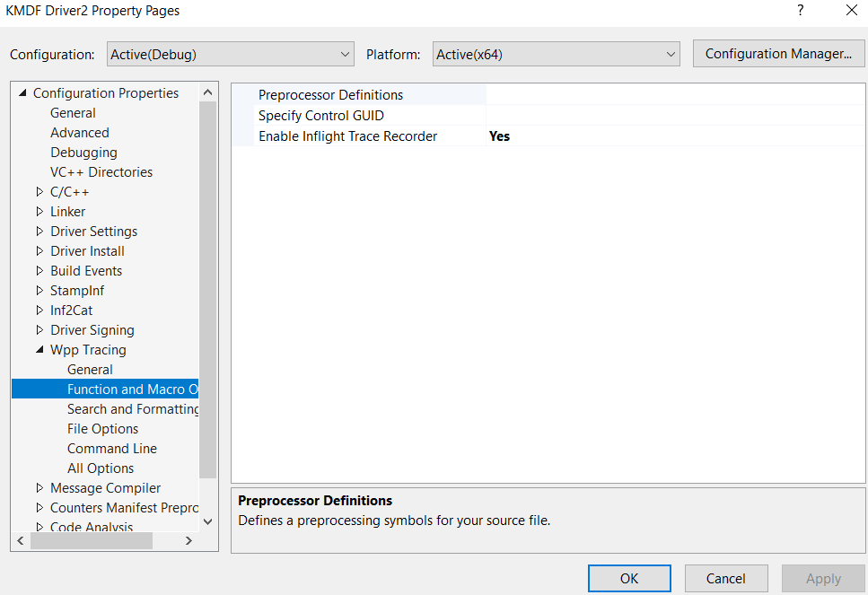This screenshot has height=595, width=868.
Task: Click the OK button
Action: (x=629, y=578)
